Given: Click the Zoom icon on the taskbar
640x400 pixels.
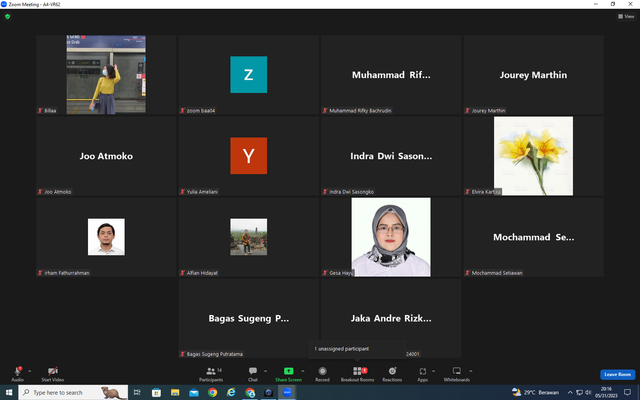Looking at the screenshot, I should coord(287,392).
